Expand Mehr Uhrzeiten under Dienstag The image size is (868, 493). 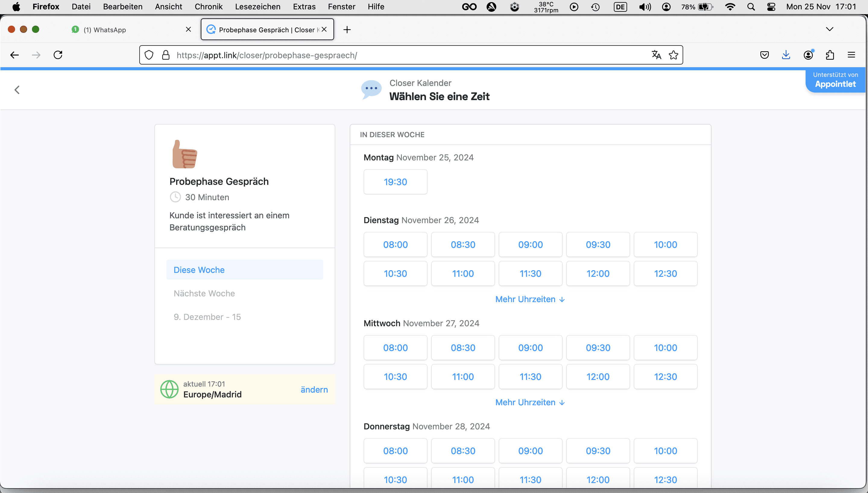530,299
